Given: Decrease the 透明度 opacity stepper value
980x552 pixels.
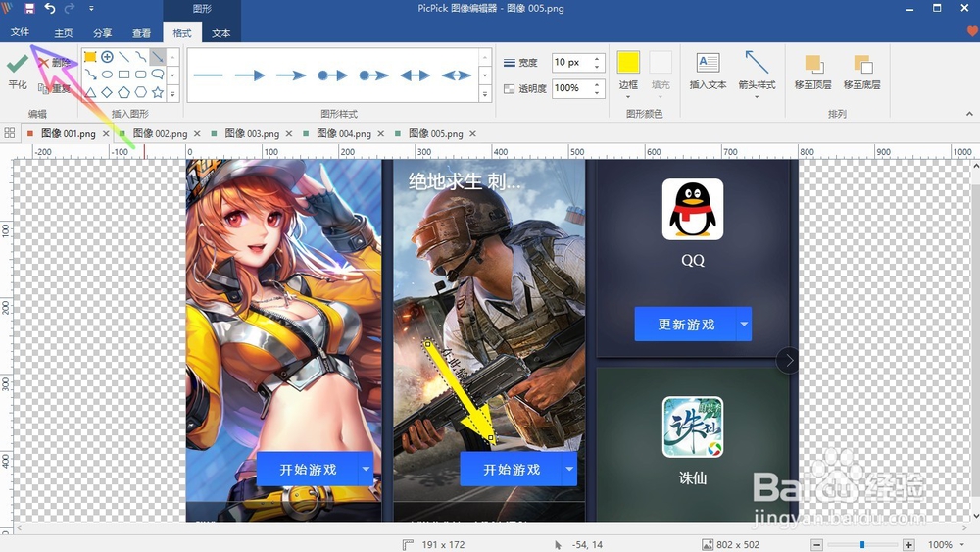Looking at the screenshot, I should tap(597, 92).
